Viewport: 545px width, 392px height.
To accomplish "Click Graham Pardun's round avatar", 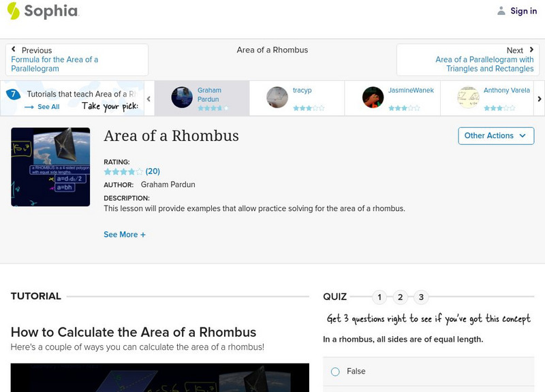I will click(x=182, y=97).
